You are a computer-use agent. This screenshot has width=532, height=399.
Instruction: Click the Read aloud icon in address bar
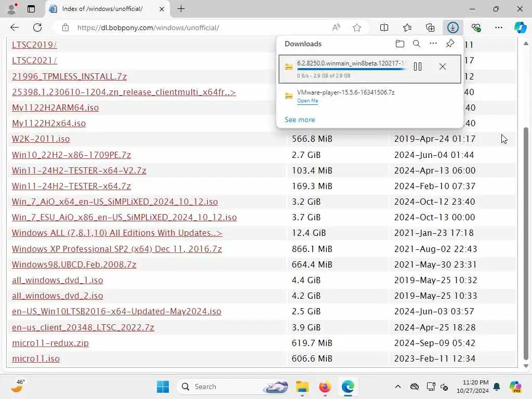point(336,28)
